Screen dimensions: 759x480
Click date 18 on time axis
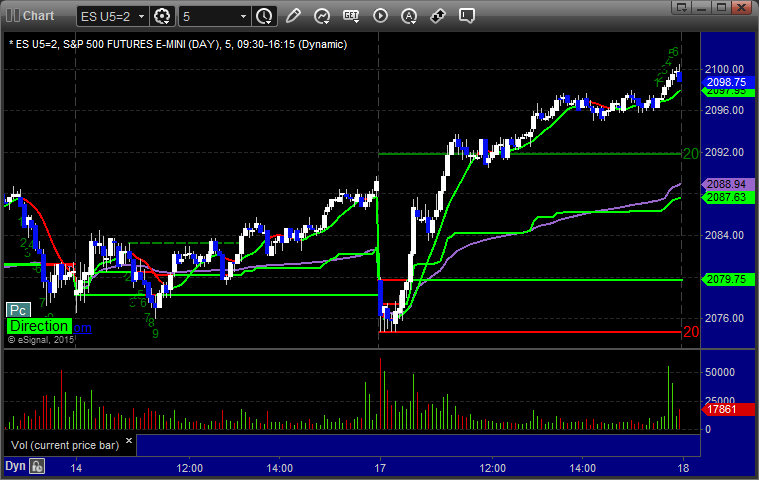click(x=683, y=468)
